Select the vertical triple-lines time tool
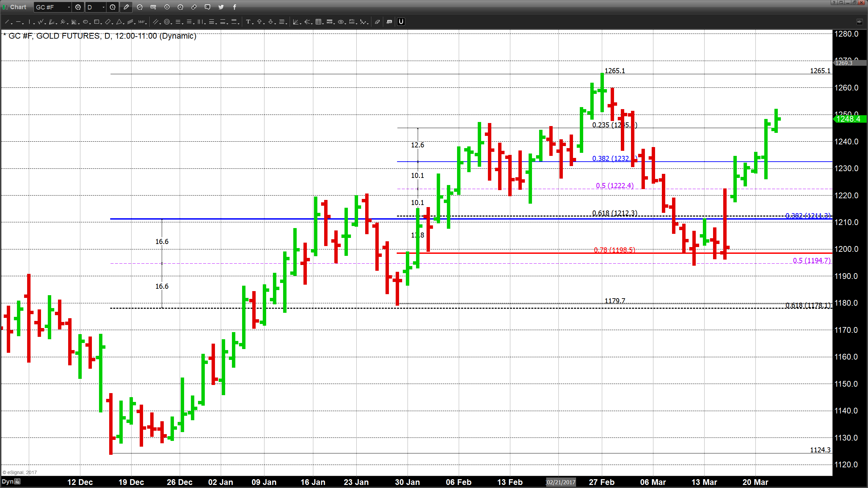 point(200,22)
